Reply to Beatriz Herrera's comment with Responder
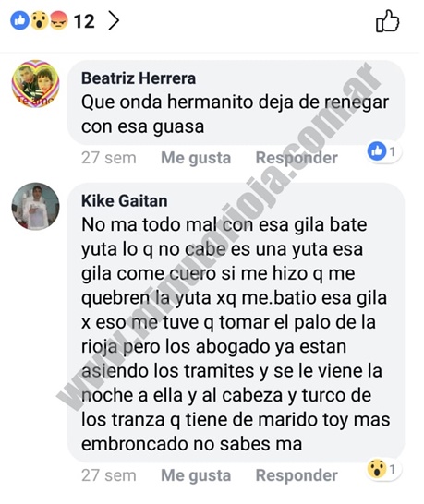This screenshot has width=424, height=504. (297, 158)
